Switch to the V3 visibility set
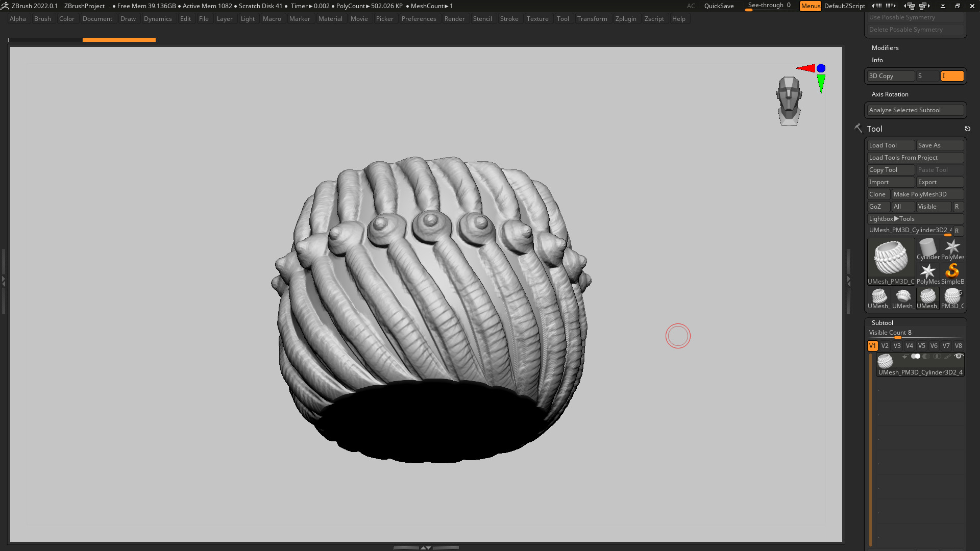 (x=897, y=346)
